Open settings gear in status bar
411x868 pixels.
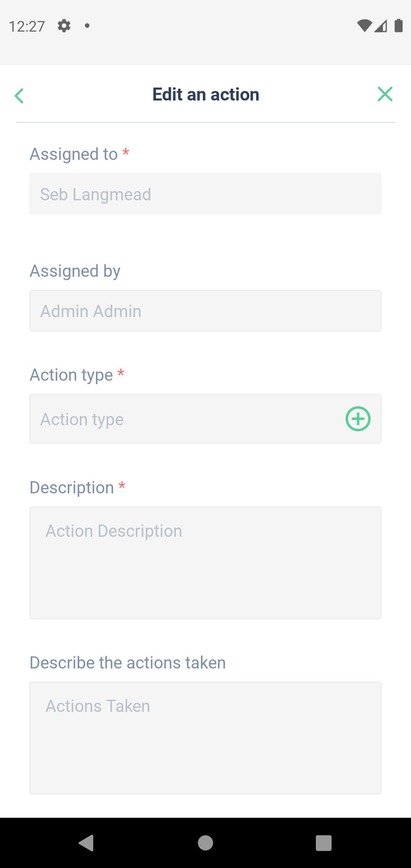coord(64,26)
